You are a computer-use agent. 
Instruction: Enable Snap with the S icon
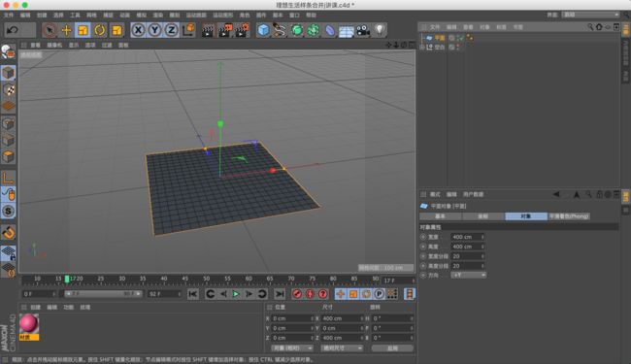pos(8,212)
